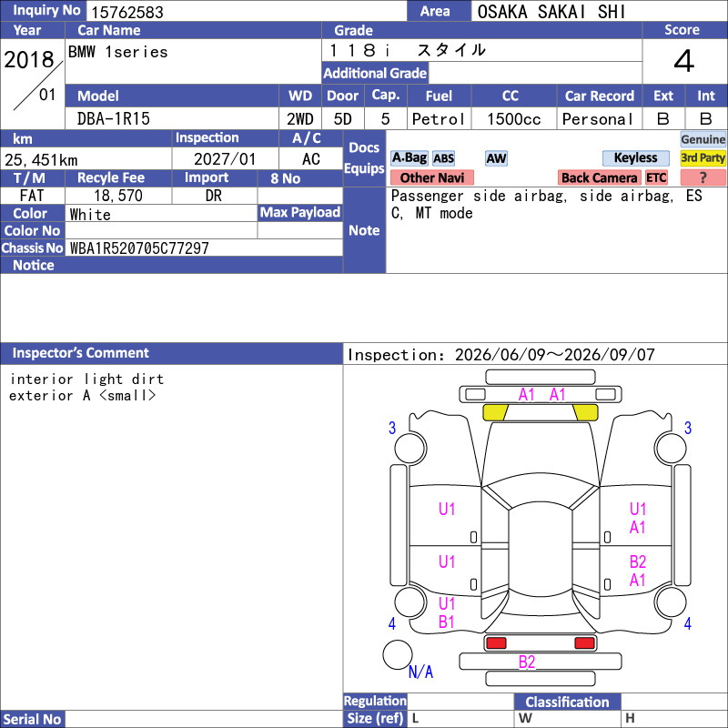This screenshot has height=728, width=728.
Task: Select the Petrol fuel value
Action: click(x=439, y=119)
